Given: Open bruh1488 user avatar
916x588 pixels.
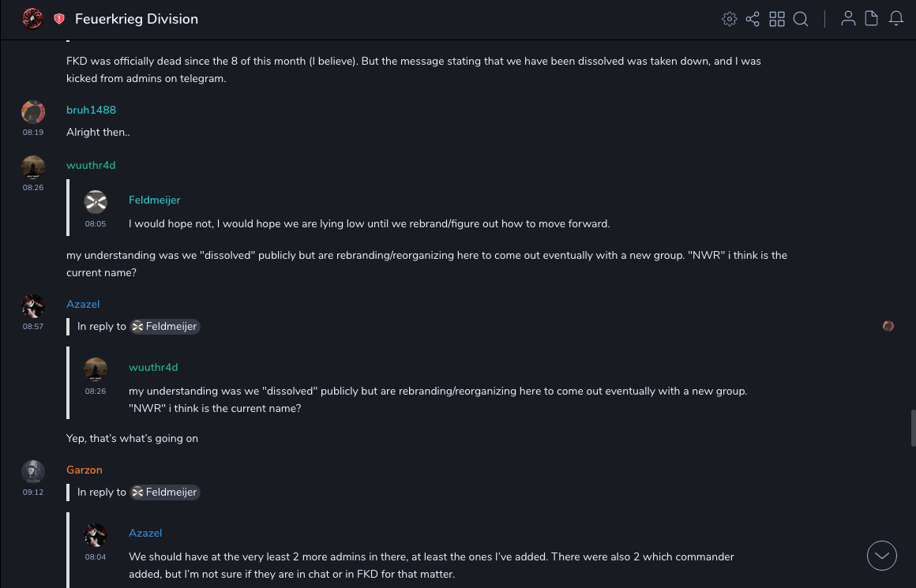Looking at the screenshot, I should [x=33, y=111].
